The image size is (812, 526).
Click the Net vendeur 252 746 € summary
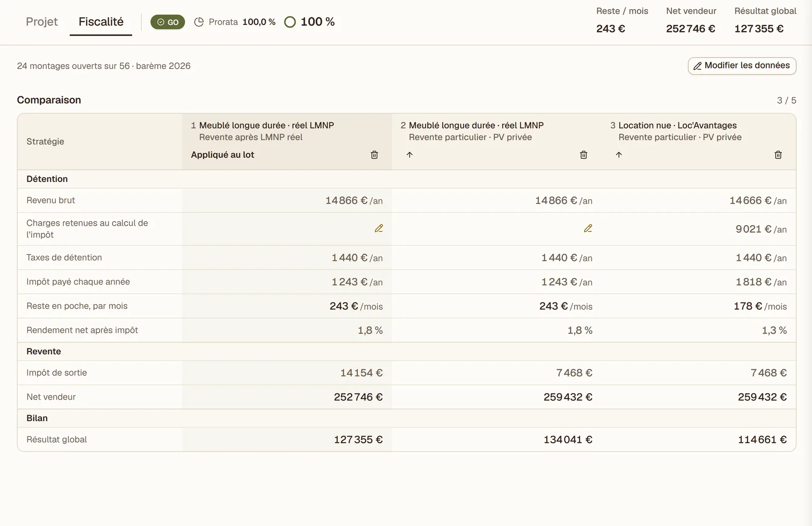pos(691,20)
